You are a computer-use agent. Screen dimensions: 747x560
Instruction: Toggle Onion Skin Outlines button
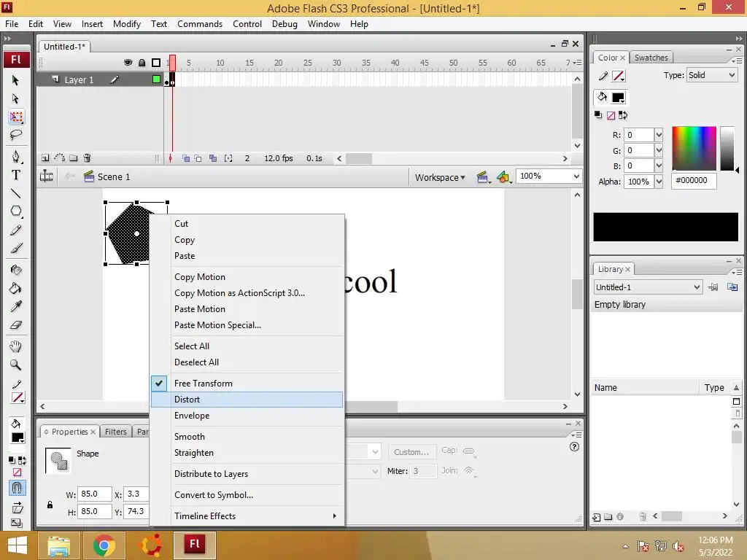click(x=198, y=158)
